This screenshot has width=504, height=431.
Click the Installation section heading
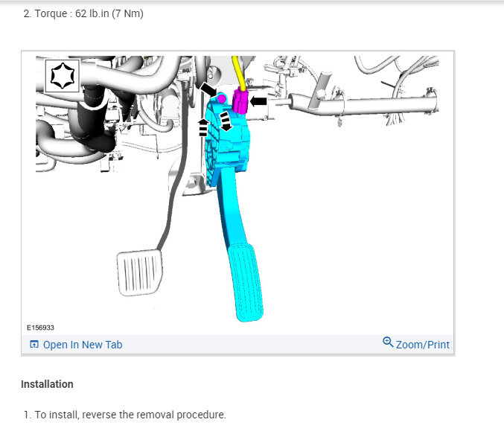pos(47,384)
